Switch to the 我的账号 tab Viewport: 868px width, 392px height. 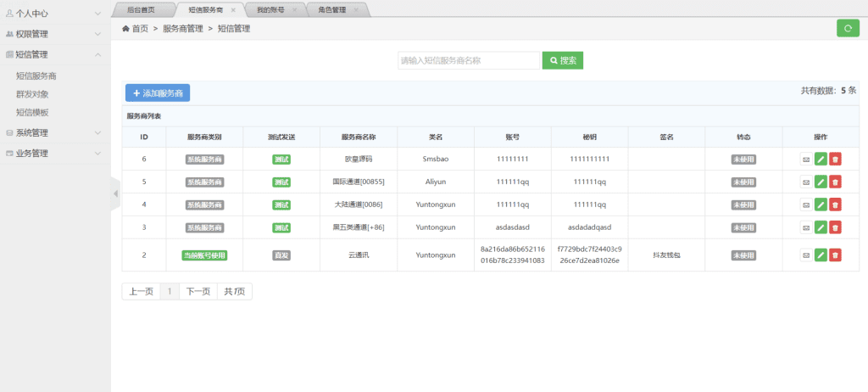[x=270, y=10]
